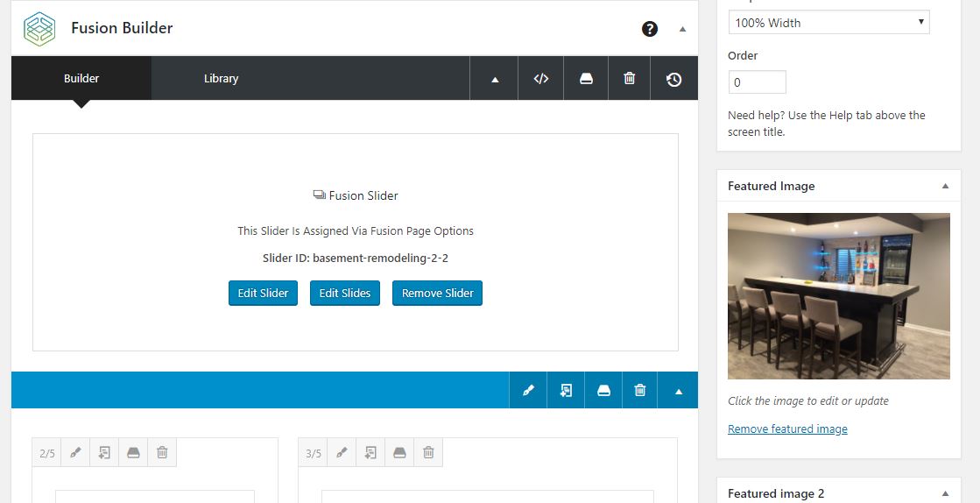Click the Edit Slides button
The width and height of the screenshot is (980, 503).
(x=345, y=293)
